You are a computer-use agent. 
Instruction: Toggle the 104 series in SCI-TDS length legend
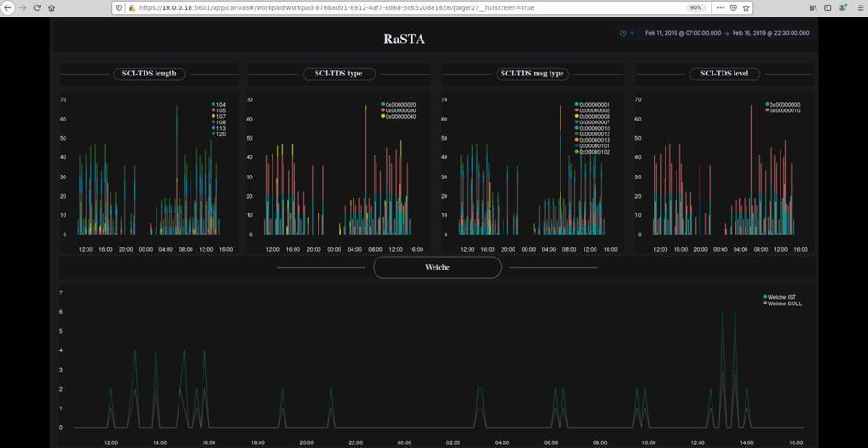tap(220, 105)
